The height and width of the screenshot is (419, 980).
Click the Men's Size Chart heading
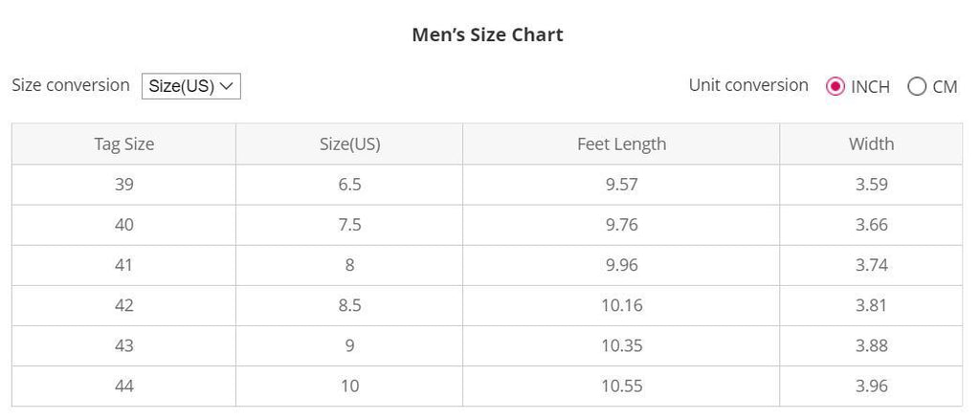pyautogui.click(x=487, y=35)
